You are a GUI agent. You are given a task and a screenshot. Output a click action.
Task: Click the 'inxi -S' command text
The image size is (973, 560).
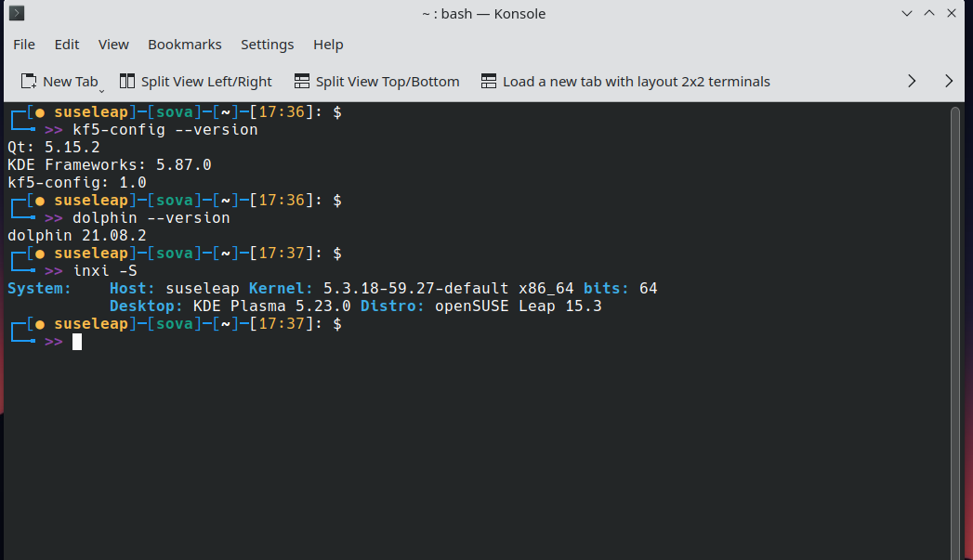point(105,271)
